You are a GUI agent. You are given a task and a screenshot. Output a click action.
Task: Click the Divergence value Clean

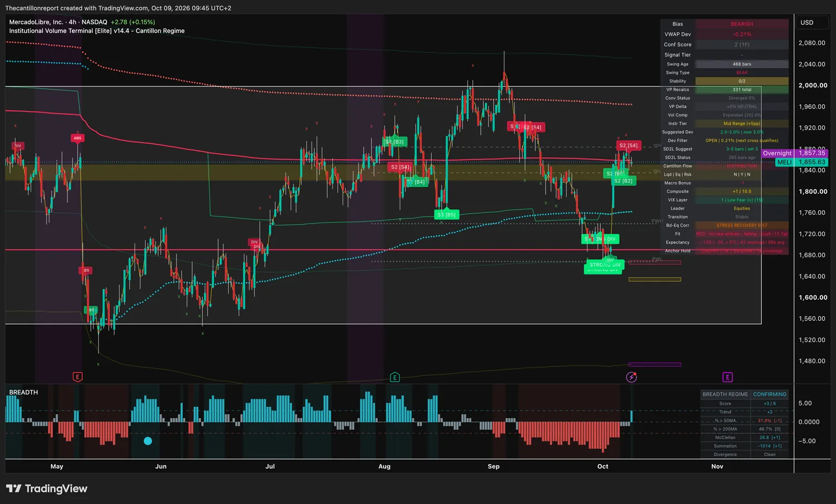point(770,454)
